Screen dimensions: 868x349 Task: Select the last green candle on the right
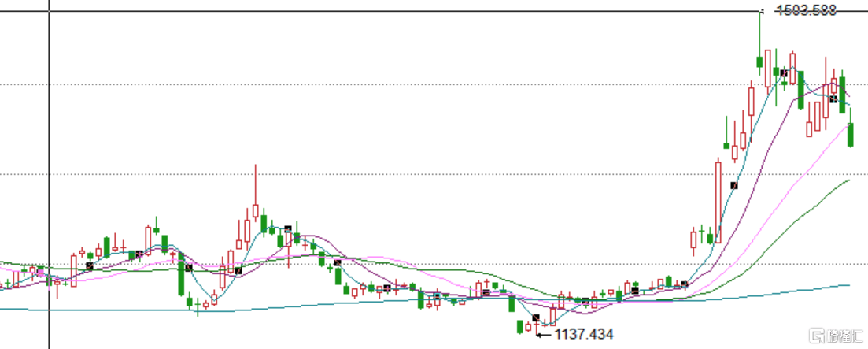pyautogui.click(x=851, y=134)
